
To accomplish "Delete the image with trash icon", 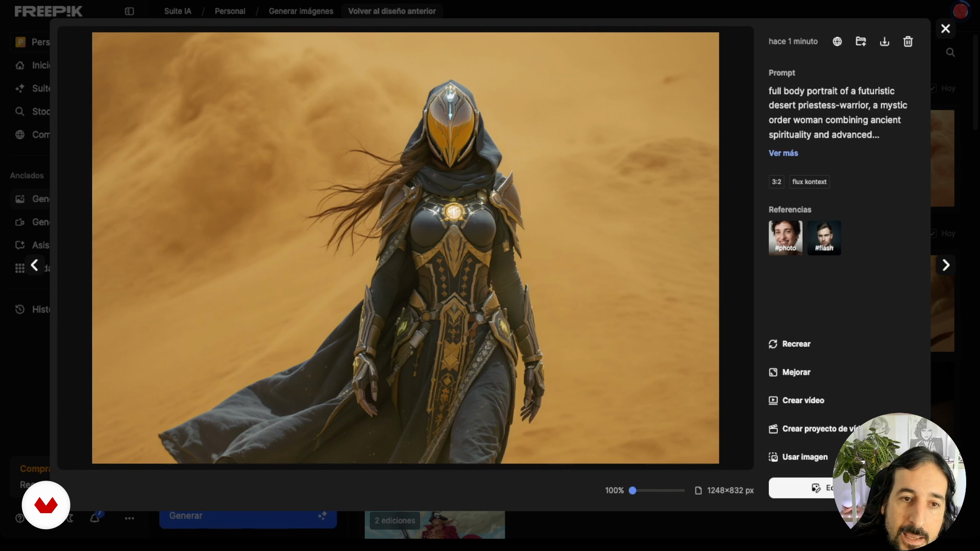I will 908,41.
